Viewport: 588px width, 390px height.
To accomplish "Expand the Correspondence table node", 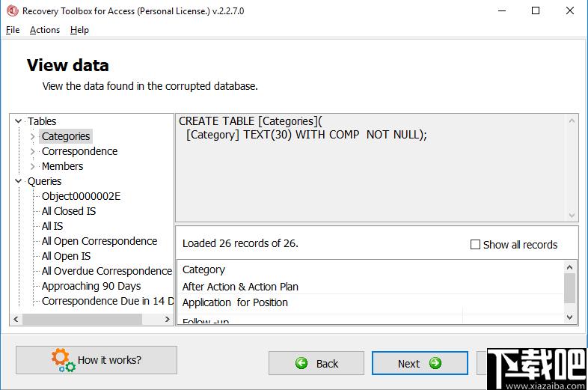I will 33,151.
